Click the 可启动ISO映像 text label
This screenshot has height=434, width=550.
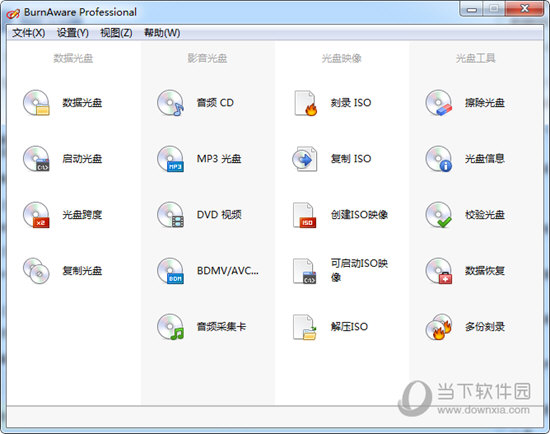coord(359,270)
